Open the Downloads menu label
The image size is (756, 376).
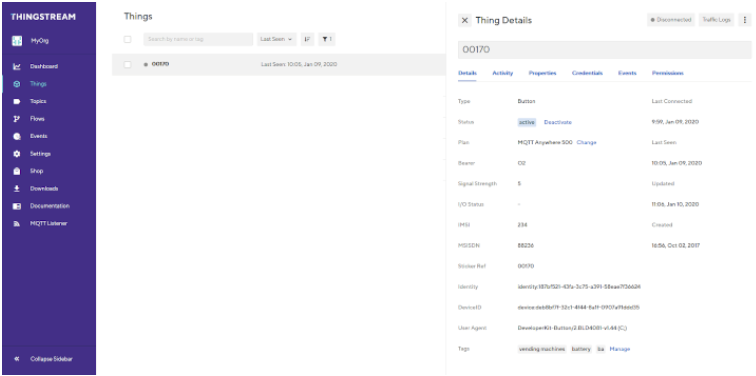point(44,189)
